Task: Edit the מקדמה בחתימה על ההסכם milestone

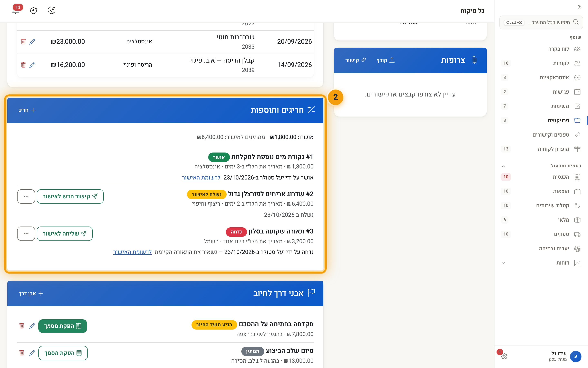Action: coord(32,326)
